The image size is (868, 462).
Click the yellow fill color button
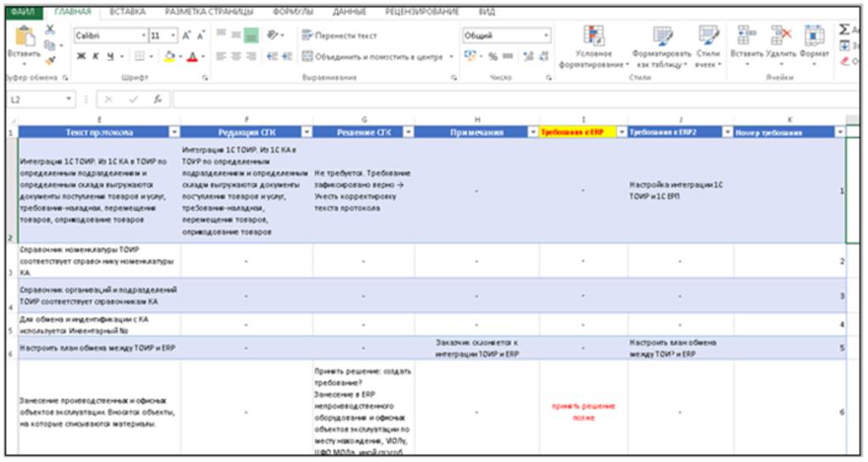pyautogui.click(x=169, y=57)
